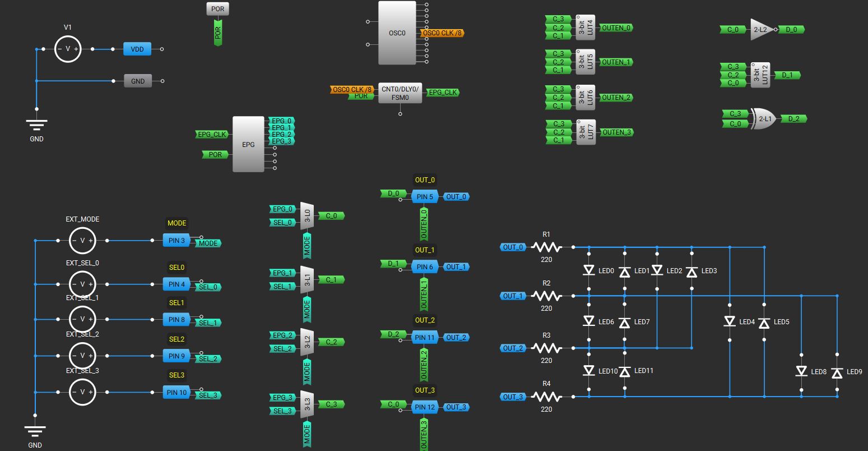Viewport: 868px width, 451px height.
Task: Select the EXT_SEL_0 voltage source
Action: coord(82,284)
